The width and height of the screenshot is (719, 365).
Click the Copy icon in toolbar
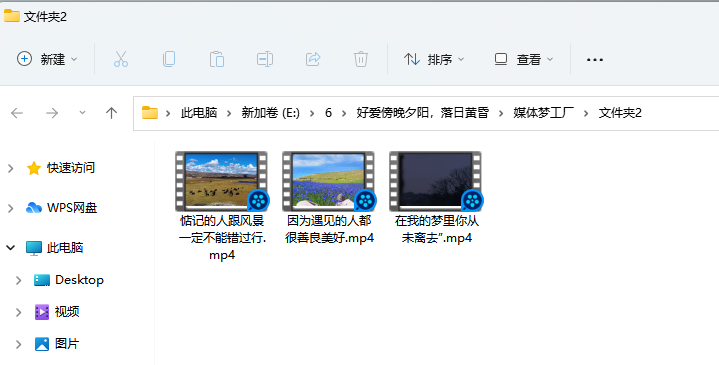169,59
